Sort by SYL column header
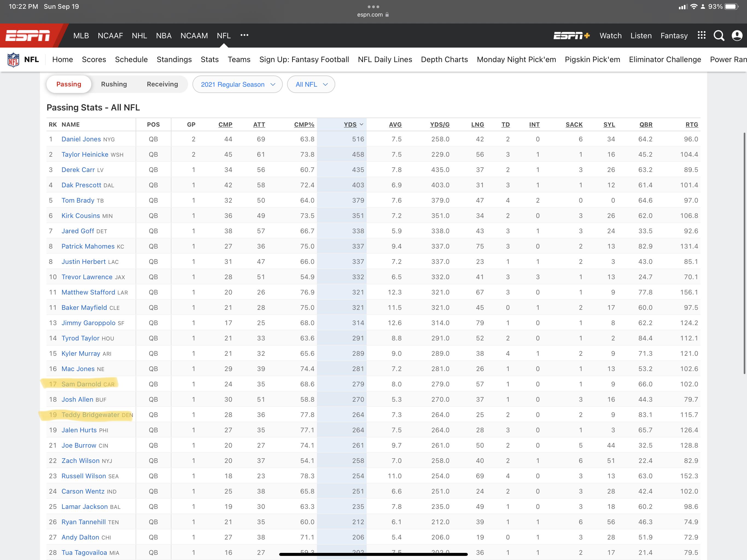The width and height of the screenshot is (747, 560). 609,125
